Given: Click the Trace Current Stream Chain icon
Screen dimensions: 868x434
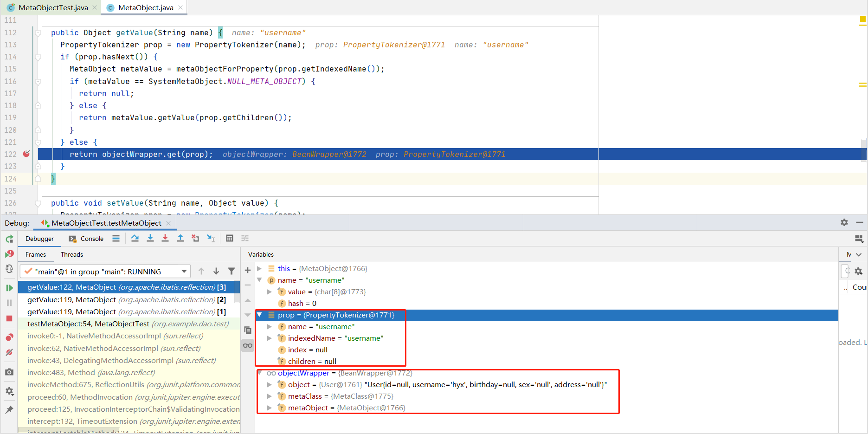Looking at the screenshot, I should click(x=245, y=239).
